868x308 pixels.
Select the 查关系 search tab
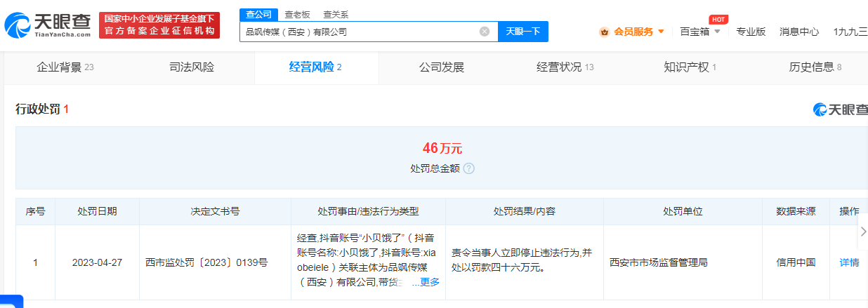(x=335, y=14)
